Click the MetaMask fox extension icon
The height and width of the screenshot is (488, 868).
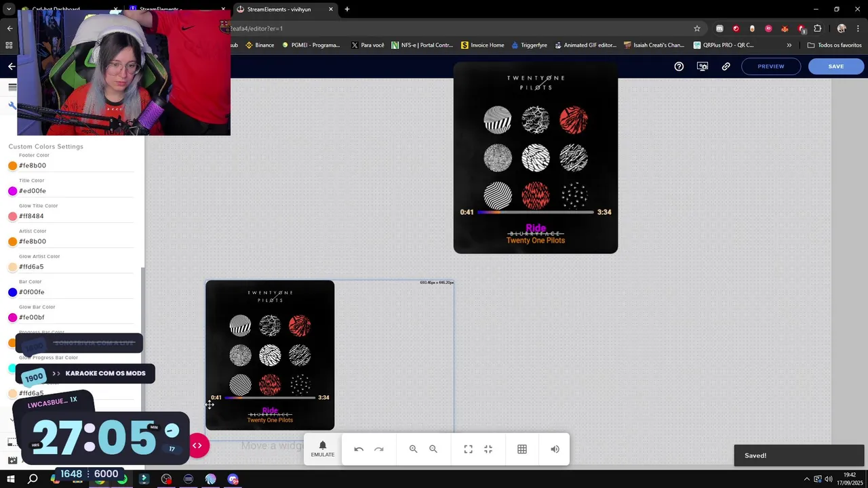click(785, 28)
